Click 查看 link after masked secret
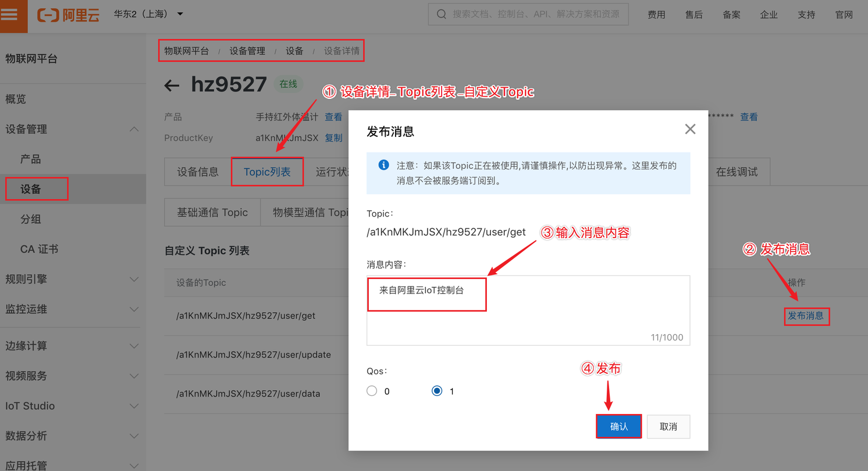The height and width of the screenshot is (471, 868). click(x=749, y=117)
